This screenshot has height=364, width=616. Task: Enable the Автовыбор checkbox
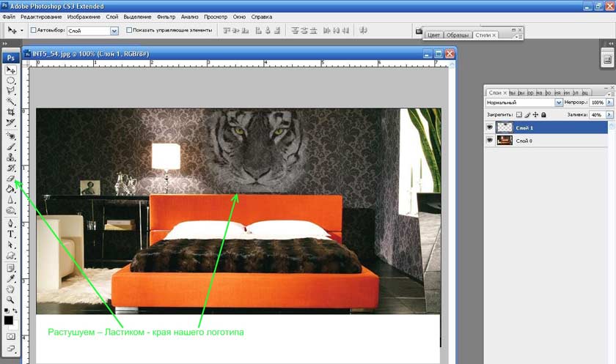34,31
